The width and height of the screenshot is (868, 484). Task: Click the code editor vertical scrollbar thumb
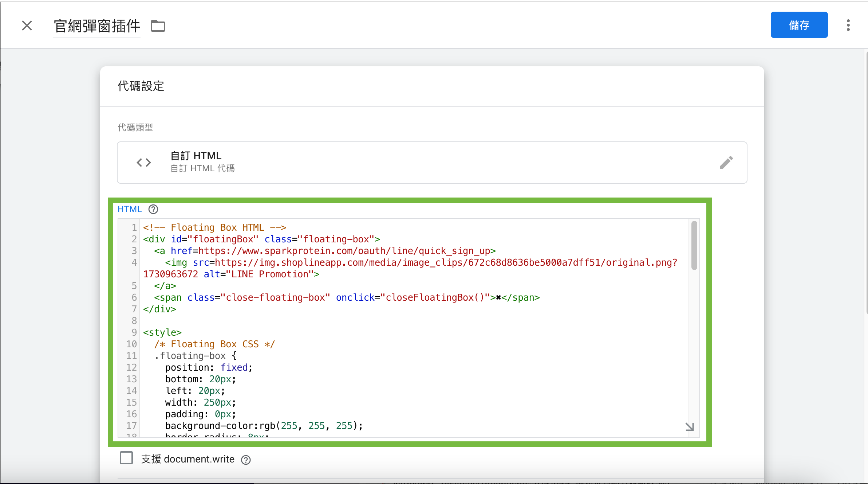coord(694,245)
